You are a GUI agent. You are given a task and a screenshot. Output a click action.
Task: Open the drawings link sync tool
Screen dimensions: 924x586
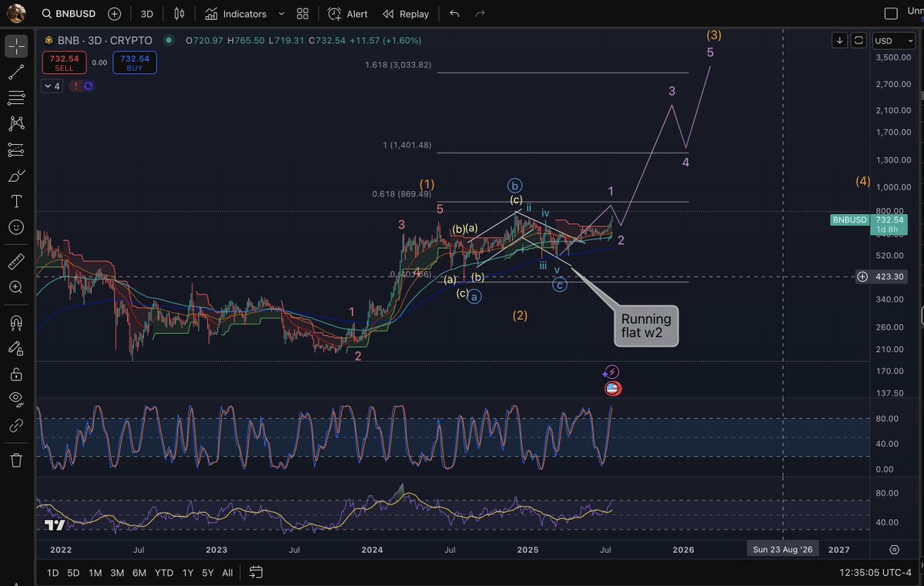(16, 425)
